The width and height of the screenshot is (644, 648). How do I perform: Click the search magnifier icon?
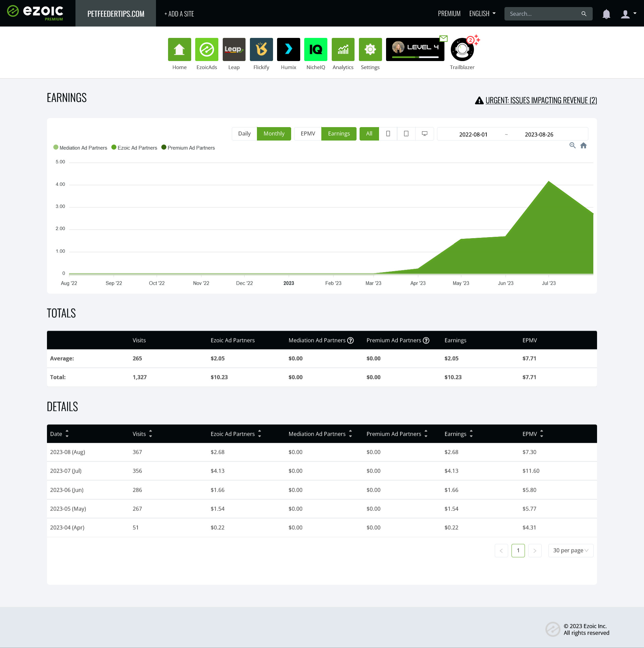(584, 14)
